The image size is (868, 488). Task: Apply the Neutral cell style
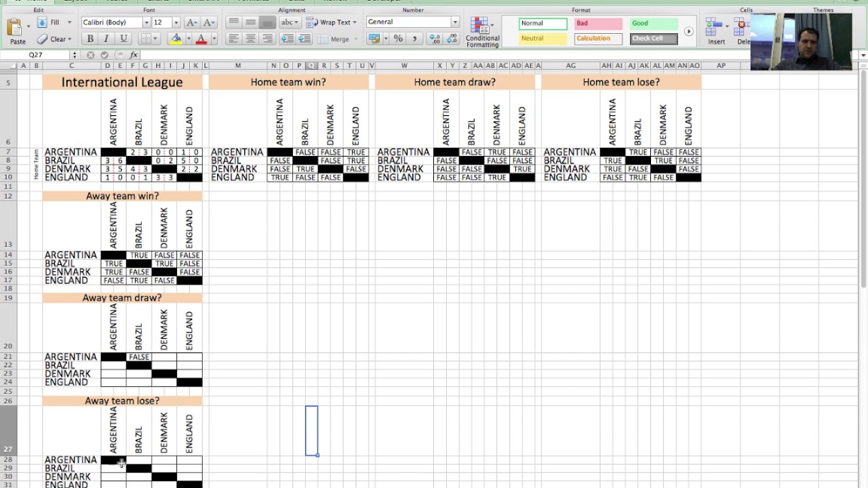[542, 39]
